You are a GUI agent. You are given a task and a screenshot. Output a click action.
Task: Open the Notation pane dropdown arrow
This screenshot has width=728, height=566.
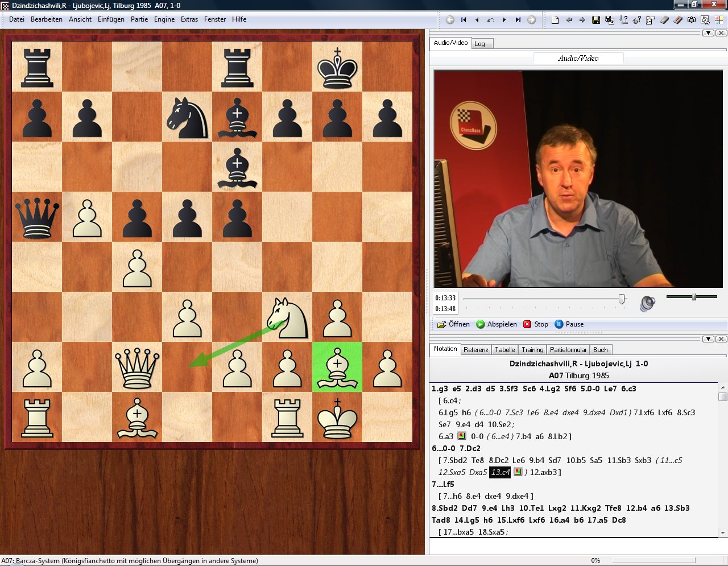pos(708,339)
